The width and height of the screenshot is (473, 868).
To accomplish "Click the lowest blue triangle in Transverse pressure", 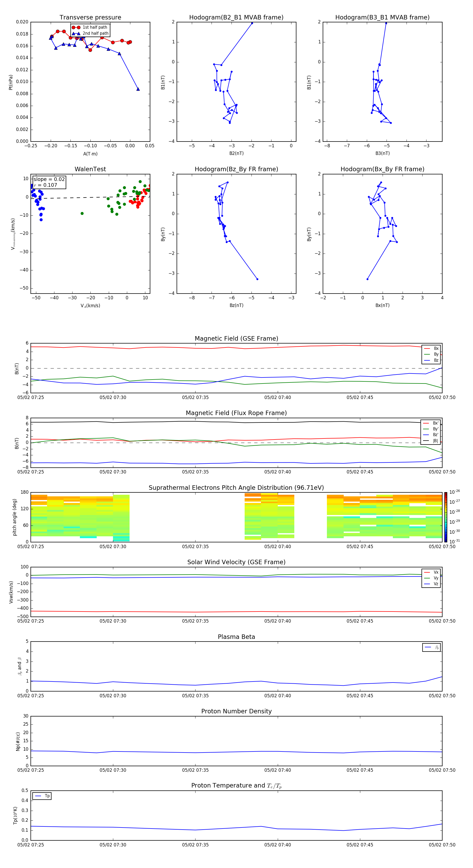I will coord(138,89).
